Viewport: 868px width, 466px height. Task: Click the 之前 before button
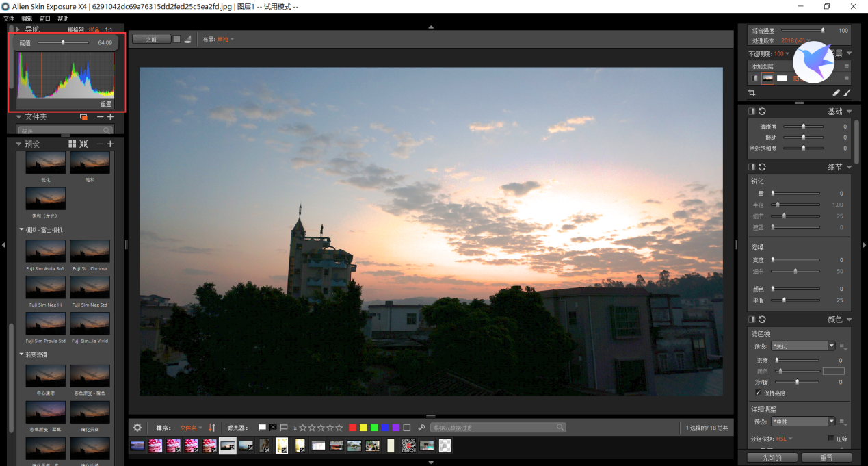[x=151, y=39]
